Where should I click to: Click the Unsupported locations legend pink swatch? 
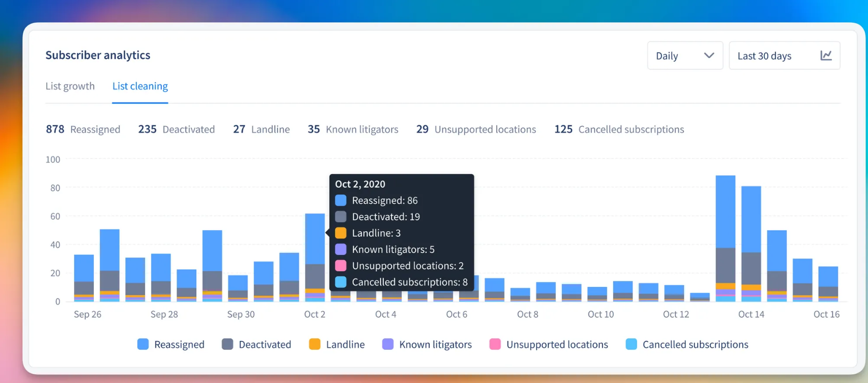[495, 345]
